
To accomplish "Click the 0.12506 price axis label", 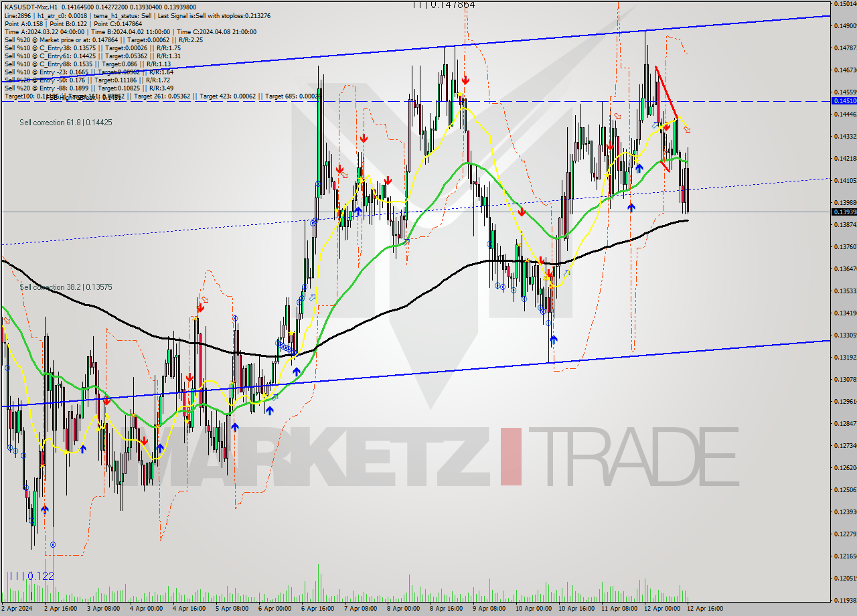I will (x=845, y=489).
